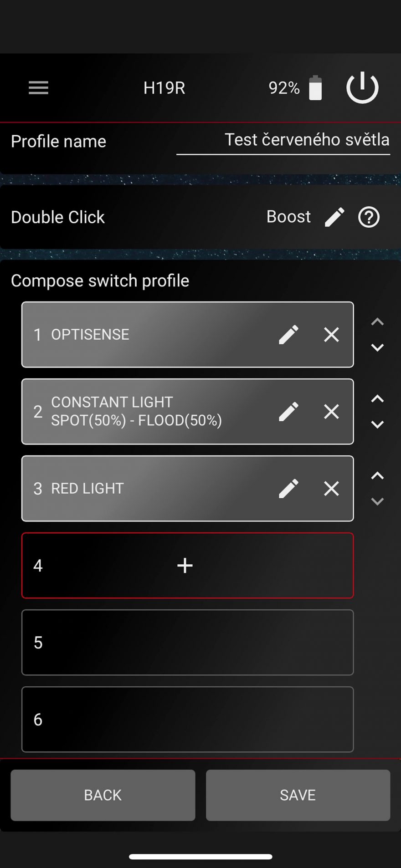Open Double Click help info
Screen dimensions: 401x868
(369, 217)
